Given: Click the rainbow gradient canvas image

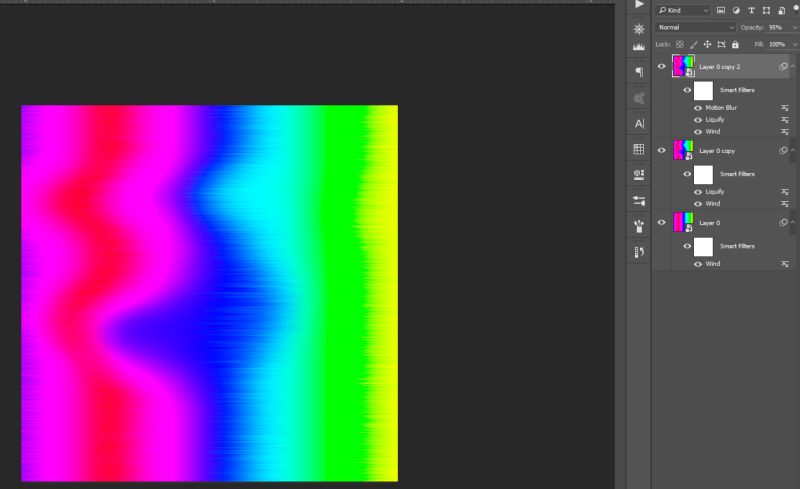Looking at the screenshot, I should [x=209, y=293].
